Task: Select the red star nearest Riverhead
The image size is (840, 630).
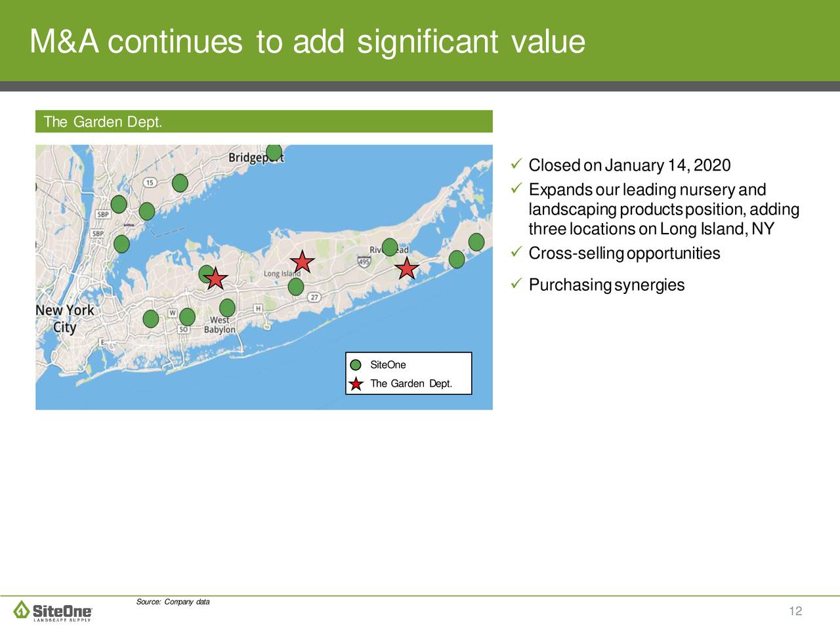Action: pos(407,268)
